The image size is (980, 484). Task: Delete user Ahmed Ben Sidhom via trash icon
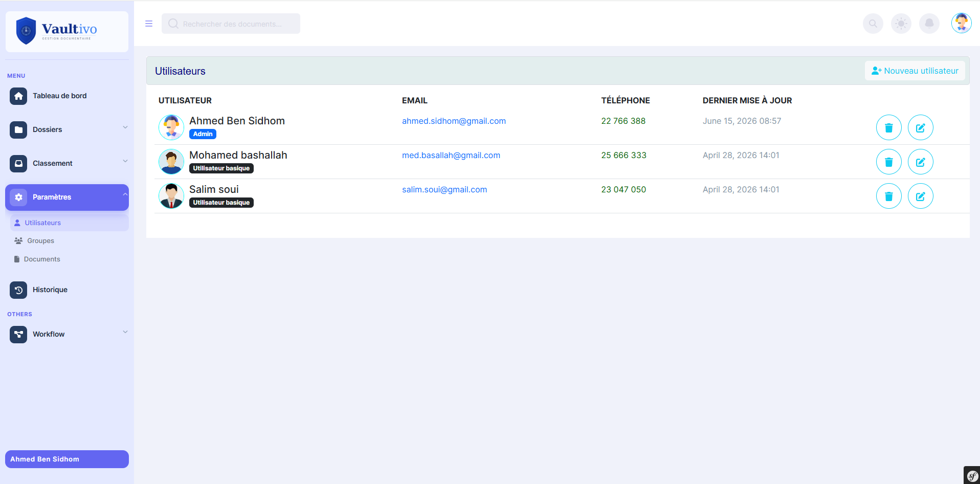(x=889, y=127)
